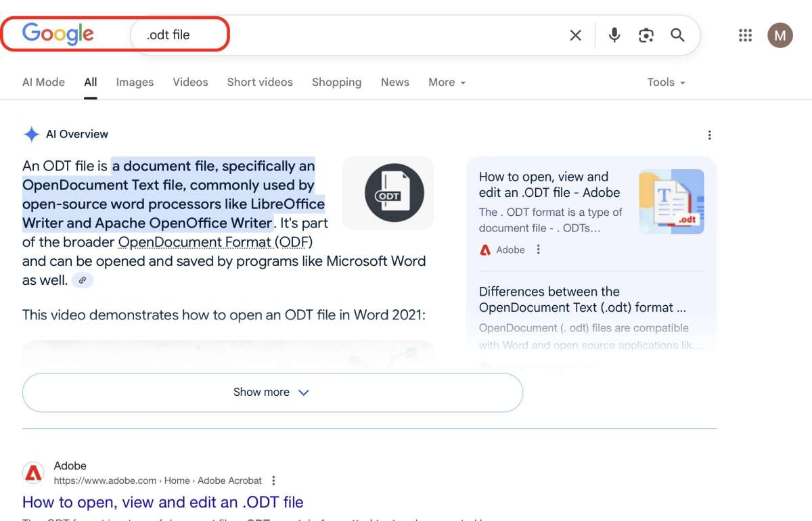This screenshot has width=812, height=521.
Task: Open the 'How to open, view and edit an .ODT file' result
Action: (x=163, y=502)
